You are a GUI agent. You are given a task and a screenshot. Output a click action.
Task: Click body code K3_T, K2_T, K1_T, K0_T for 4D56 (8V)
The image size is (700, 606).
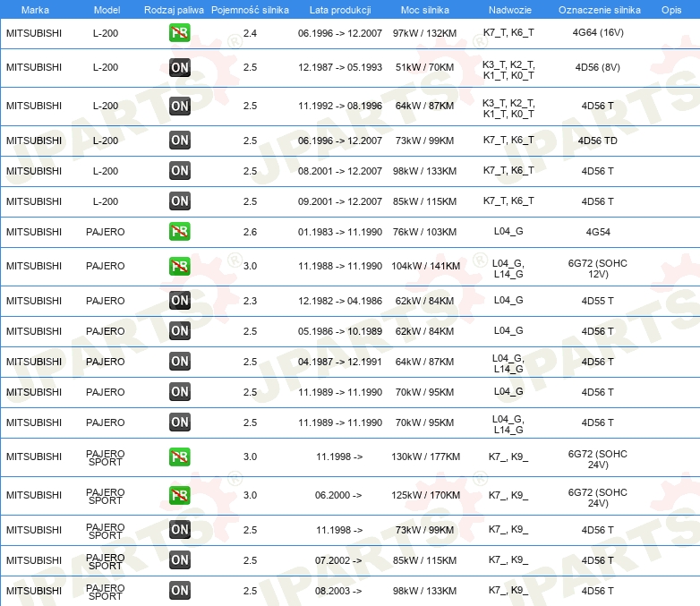click(508, 70)
